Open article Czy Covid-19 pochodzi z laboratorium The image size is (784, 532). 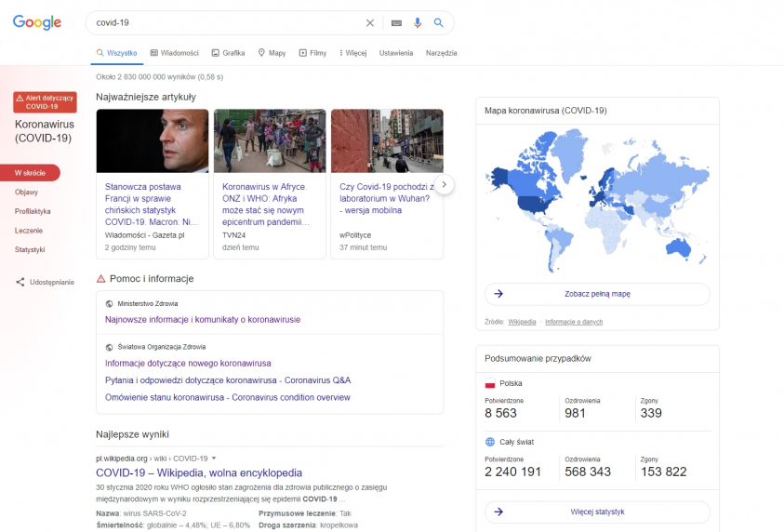[x=387, y=198]
